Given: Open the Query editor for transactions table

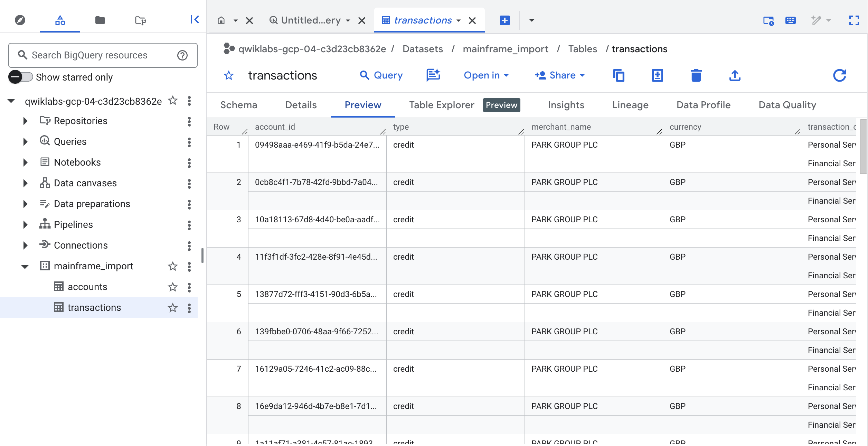Looking at the screenshot, I should pyautogui.click(x=381, y=75).
